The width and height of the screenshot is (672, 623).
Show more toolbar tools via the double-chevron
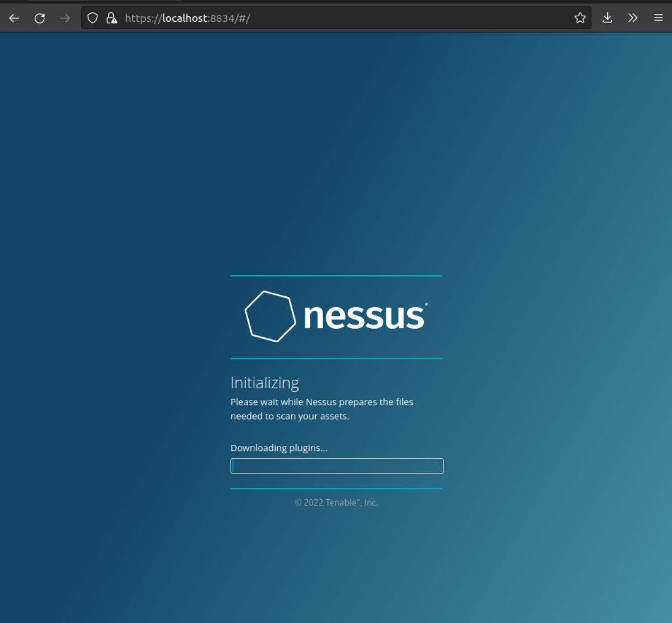(633, 17)
